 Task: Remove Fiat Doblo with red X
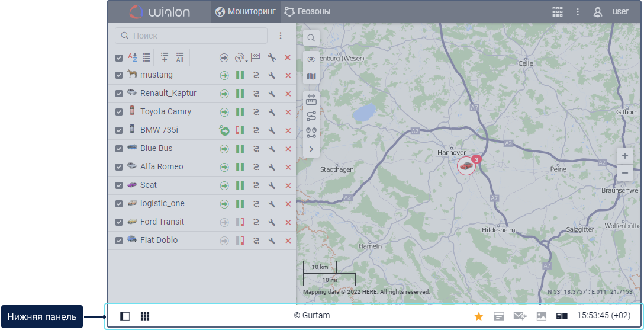288,241
